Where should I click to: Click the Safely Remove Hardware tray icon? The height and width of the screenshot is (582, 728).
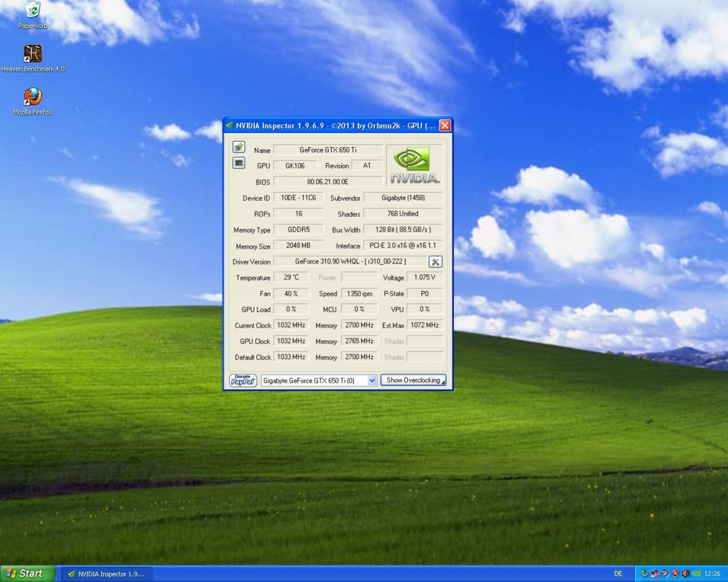[644, 573]
